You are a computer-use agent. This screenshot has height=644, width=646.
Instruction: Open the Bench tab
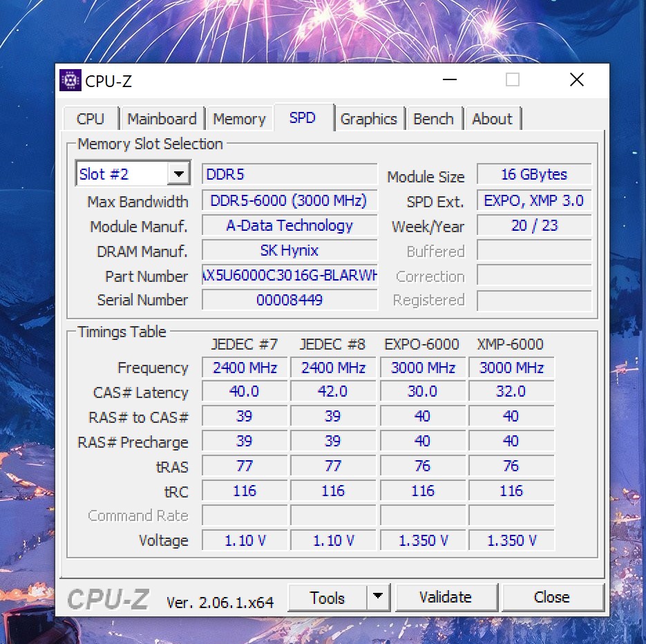click(433, 119)
